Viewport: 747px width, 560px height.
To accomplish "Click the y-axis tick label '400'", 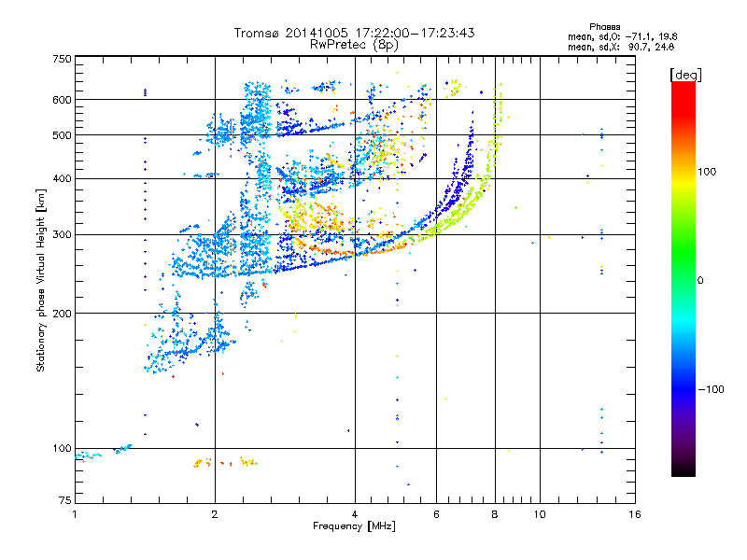I will [62, 179].
